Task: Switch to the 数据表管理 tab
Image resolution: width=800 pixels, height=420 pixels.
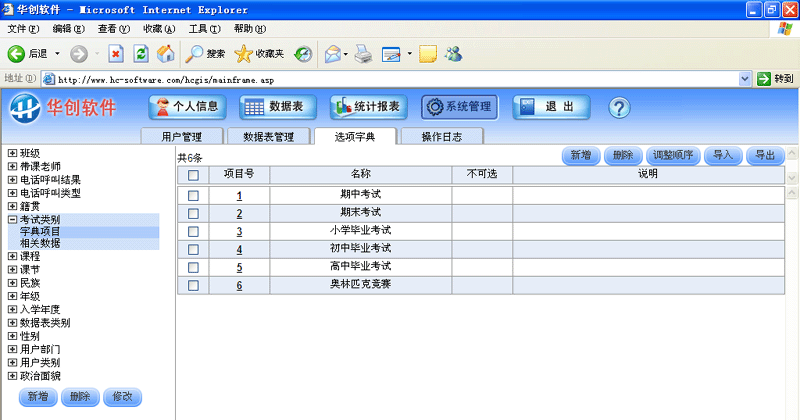Action: pyautogui.click(x=269, y=136)
